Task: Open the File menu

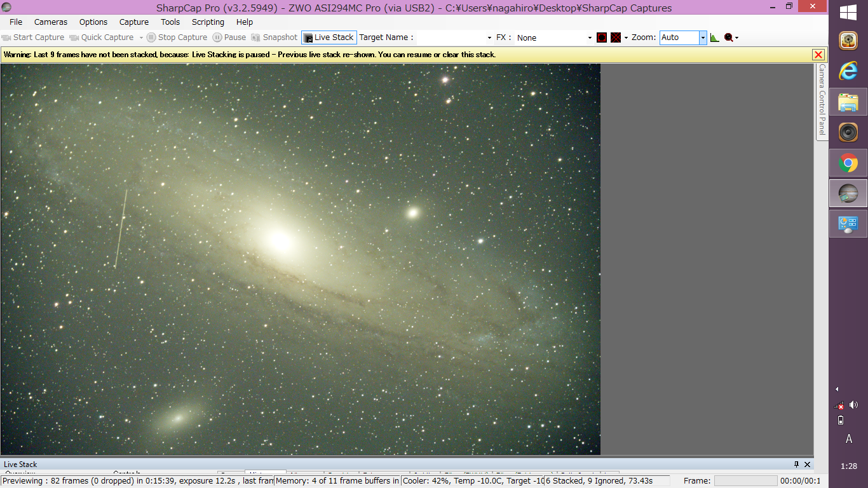Action: tap(16, 22)
